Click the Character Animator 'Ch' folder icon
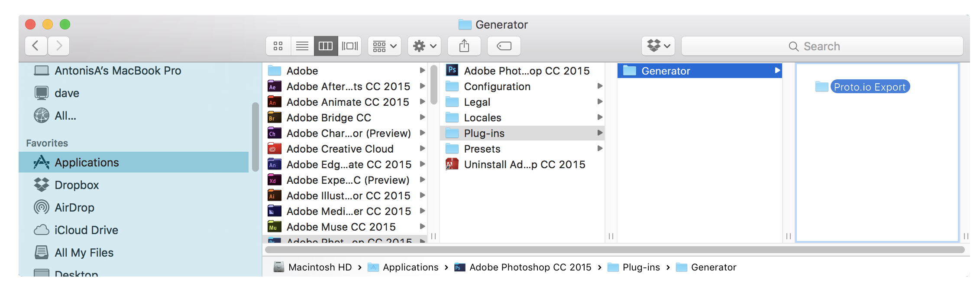The image size is (980, 290). click(x=275, y=133)
